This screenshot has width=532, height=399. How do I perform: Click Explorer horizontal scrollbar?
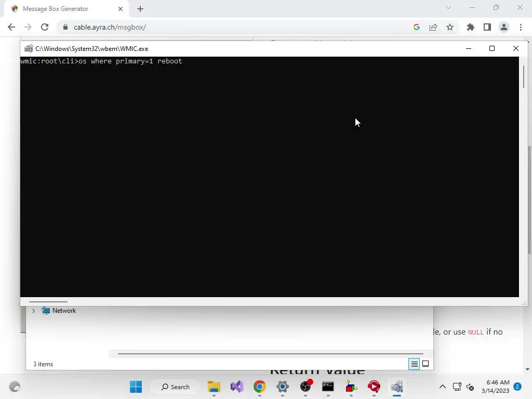pos(270,353)
